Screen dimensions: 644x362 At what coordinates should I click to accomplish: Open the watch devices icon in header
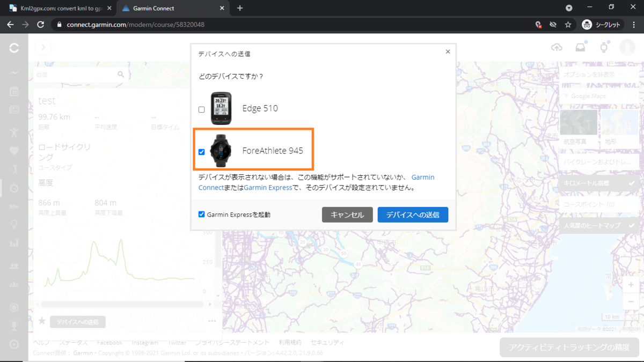coord(604,47)
